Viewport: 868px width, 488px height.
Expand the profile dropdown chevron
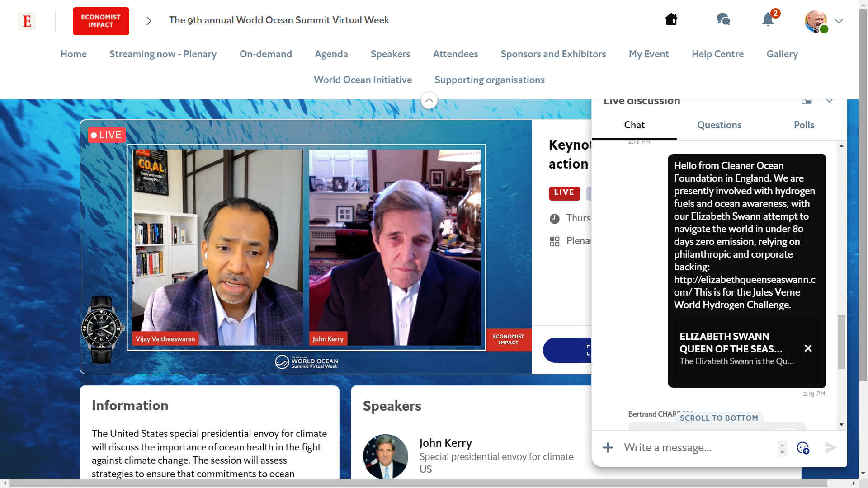(x=839, y=21)
